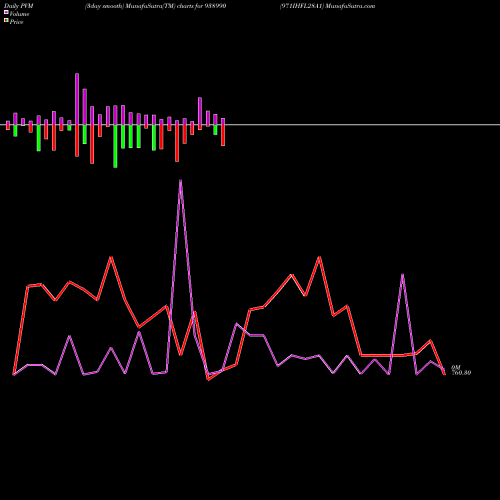Click the Price legend color swatch
Image resolution: width=500 pixels, height=500 pixels.
pos(6,20)
